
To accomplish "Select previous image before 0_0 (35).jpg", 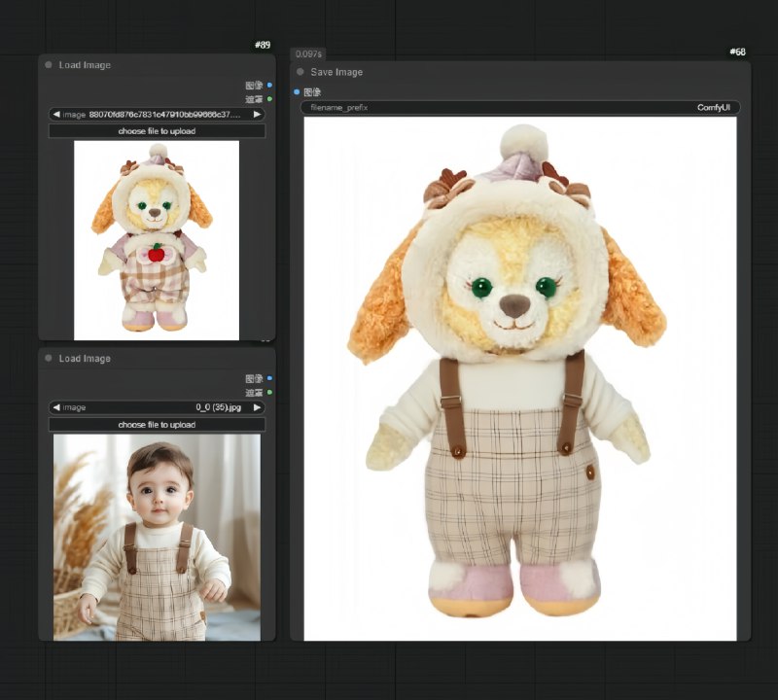I will (x=56, y=407).
